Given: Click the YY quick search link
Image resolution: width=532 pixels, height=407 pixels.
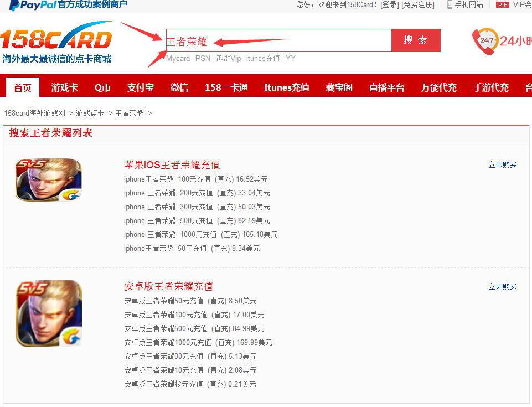Looking at the screenshot, I should tap(291, 58).
